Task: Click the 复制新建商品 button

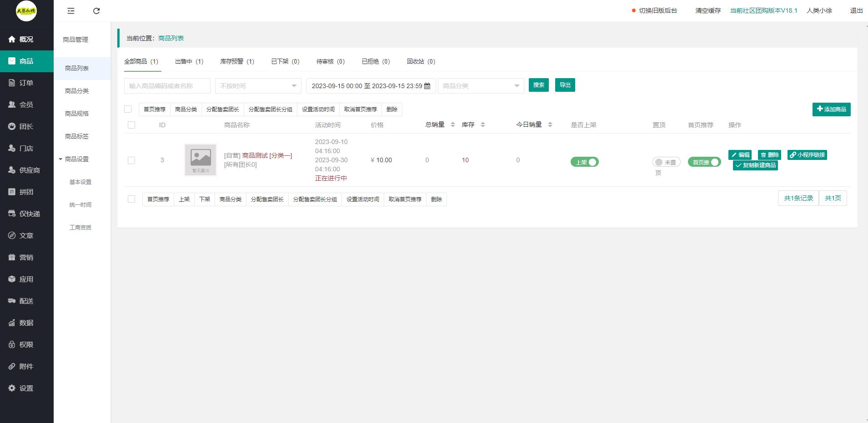Action: [755, 165]
